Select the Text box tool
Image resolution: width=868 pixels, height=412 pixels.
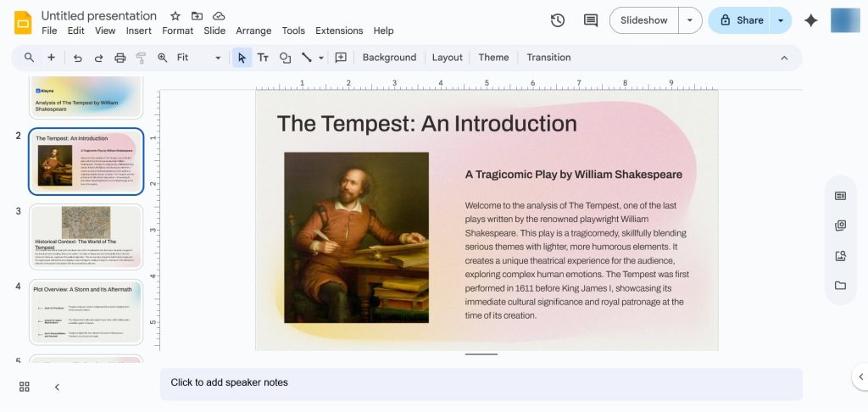coord(263,58)
